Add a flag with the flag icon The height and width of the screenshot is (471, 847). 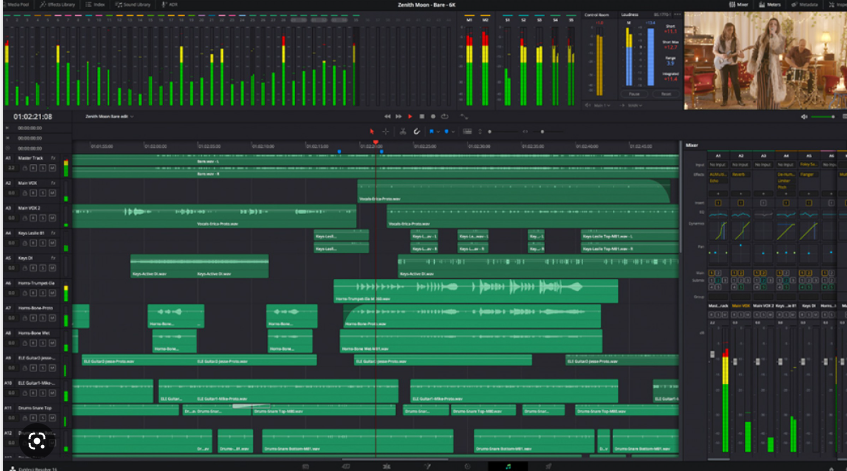[431, 131]
